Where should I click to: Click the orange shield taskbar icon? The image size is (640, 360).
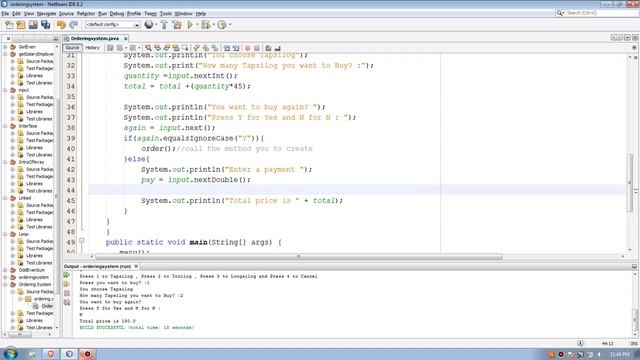click(51, 354)
